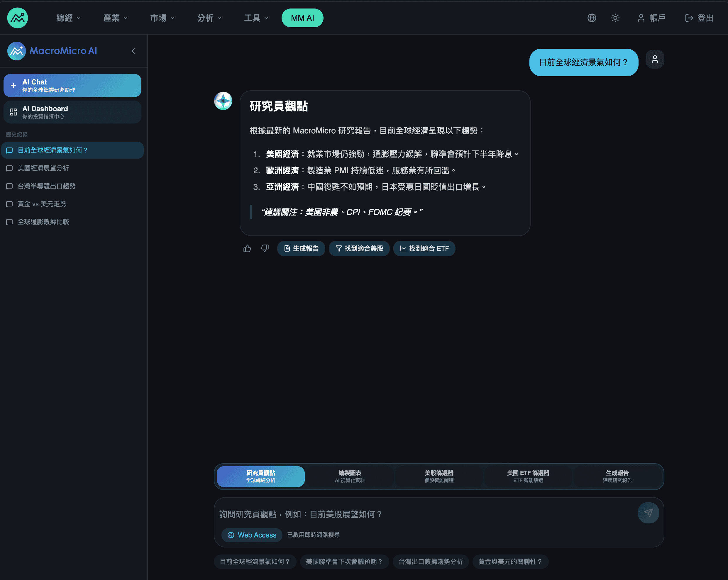728x580 pixels.
Task: Expand the 產業 dropdown menu
Action: [x=116, y=18]
